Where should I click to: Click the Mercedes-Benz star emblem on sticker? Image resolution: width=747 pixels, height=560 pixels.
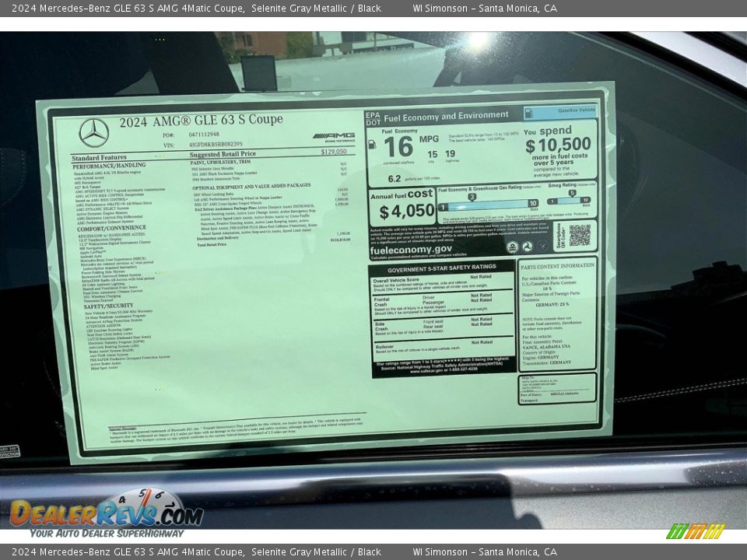(94, 133)
